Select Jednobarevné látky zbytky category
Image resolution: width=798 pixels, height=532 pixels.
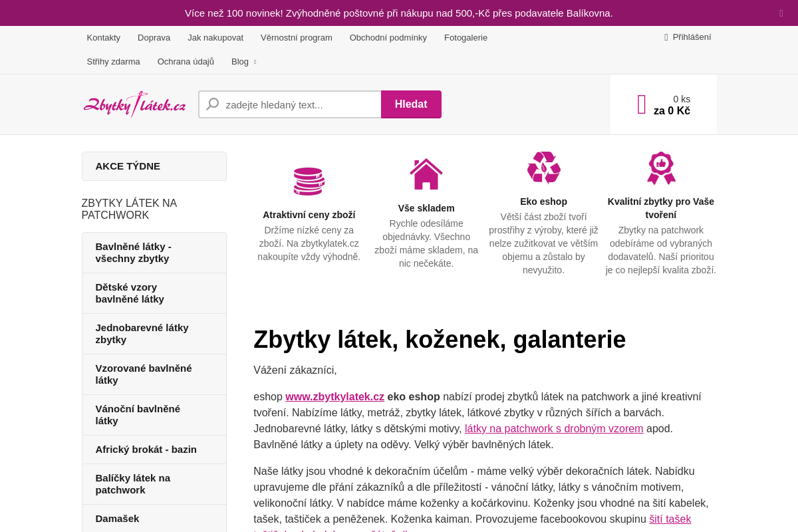154,334
